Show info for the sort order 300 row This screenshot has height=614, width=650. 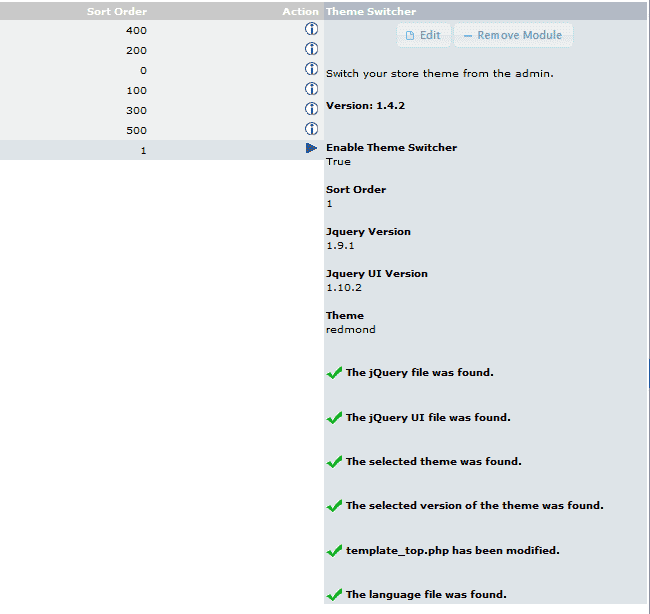pos(311,109)
